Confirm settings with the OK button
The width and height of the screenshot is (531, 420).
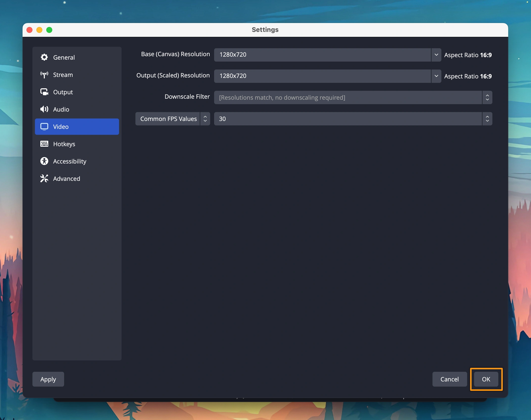pos(486,379)
